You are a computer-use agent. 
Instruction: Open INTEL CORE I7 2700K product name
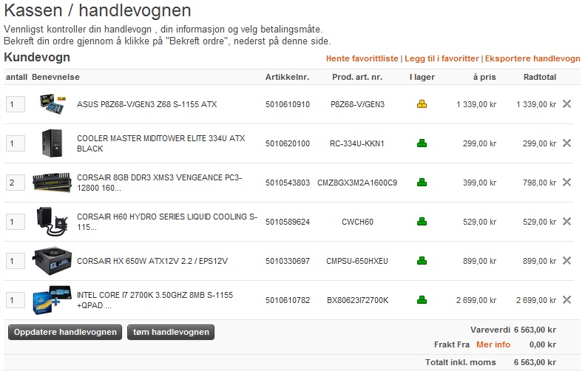(155, 300)
